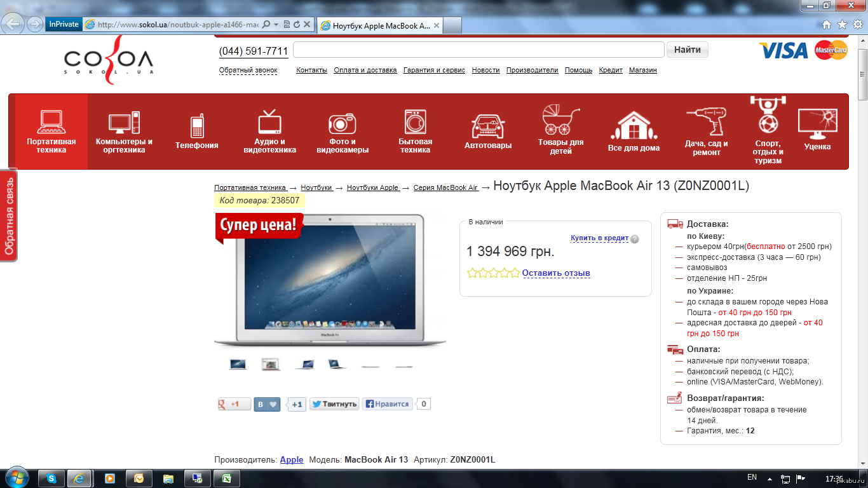Click the browser Back arrow button
The height and width of the screenshot is (488, 868).
(x=14, y=24)
